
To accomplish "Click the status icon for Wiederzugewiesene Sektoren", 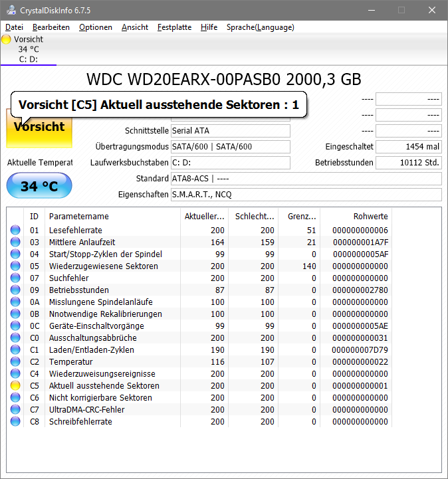I will click(15, 266).
